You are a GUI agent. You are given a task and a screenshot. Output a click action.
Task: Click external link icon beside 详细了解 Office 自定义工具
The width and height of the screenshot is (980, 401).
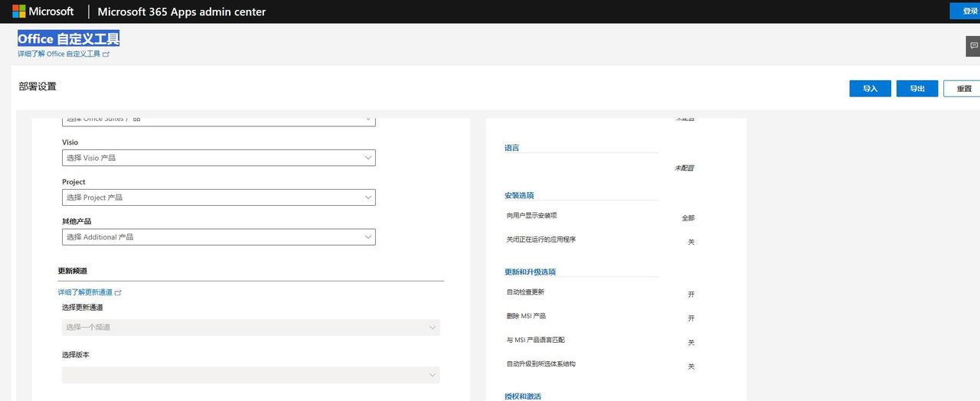pos(106,54)
